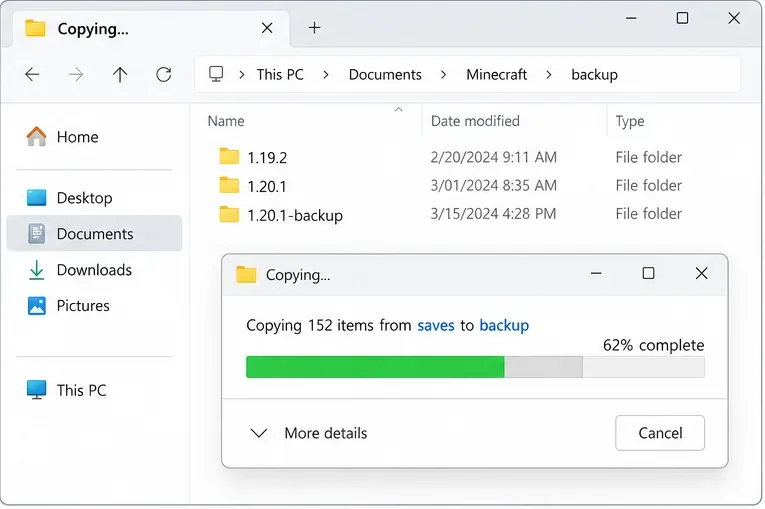Click the saves source link
Viewport: 765px width, 509px height.
click(x=436, y=325)
